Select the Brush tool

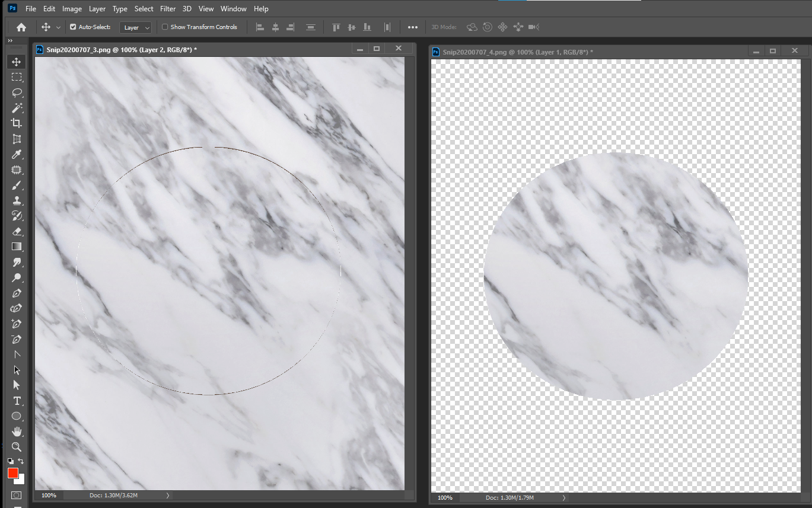(16, 185)
